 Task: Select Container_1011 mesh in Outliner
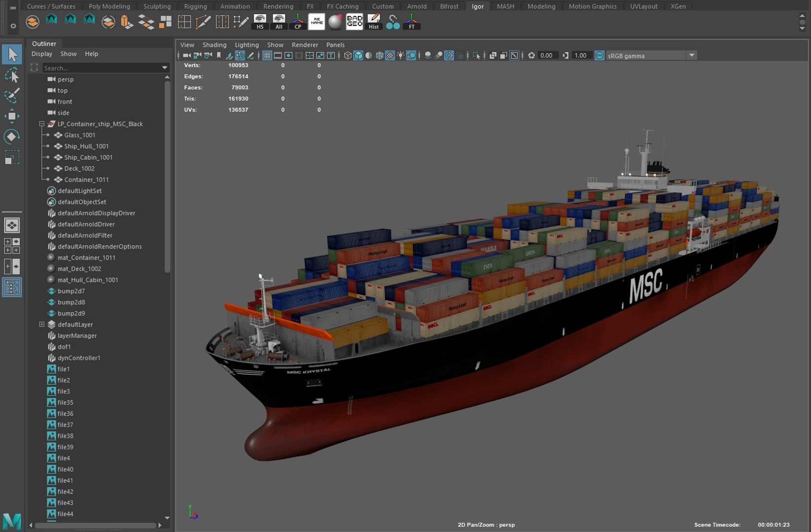pos(86,180)
